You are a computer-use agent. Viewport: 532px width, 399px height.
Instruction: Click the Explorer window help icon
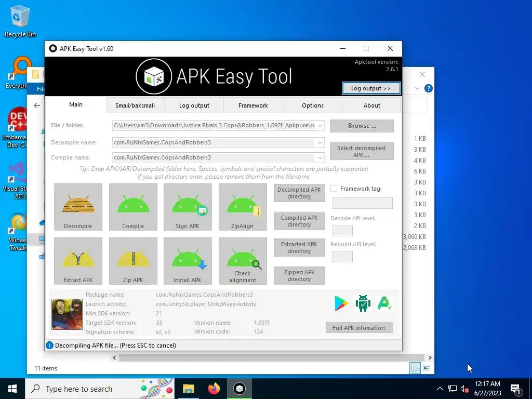pyautogui.click(x=429, y=88)
